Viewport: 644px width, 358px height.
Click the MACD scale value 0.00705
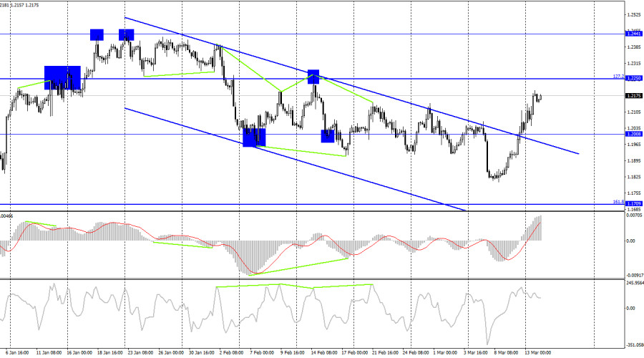click(635, 215)
